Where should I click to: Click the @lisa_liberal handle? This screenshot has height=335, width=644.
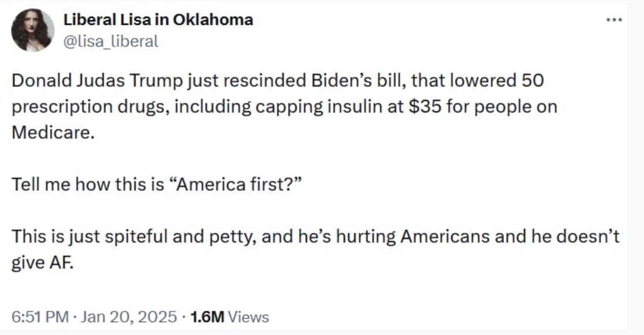110,40
